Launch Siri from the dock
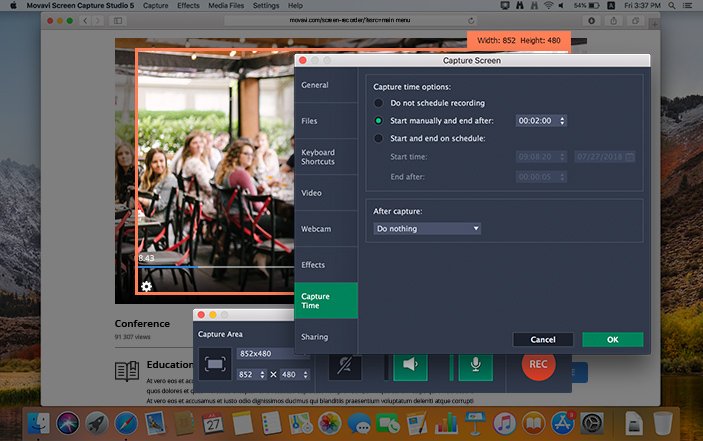The width and height of the screenshot is (703, 441). [68, 423]
